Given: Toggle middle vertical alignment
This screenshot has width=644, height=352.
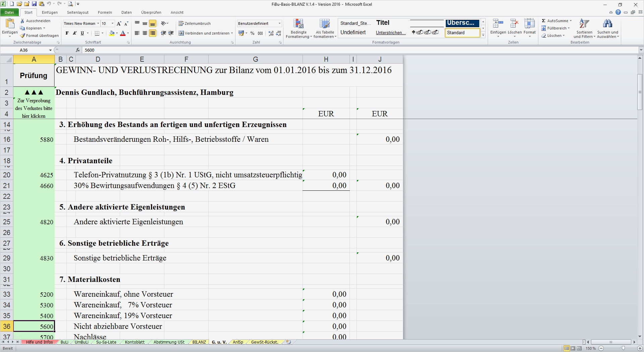Looking at the screenshot, I should 145,23.
